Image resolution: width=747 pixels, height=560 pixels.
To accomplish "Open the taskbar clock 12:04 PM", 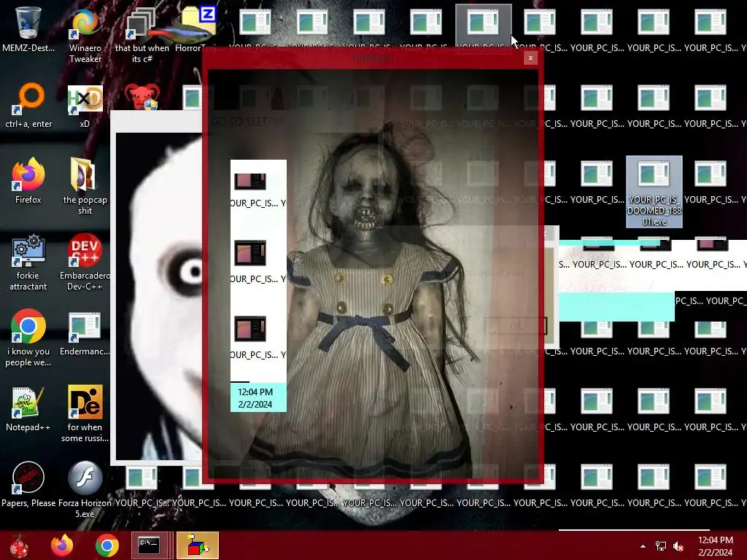I will pyautogui.click(x=715, y=546).
